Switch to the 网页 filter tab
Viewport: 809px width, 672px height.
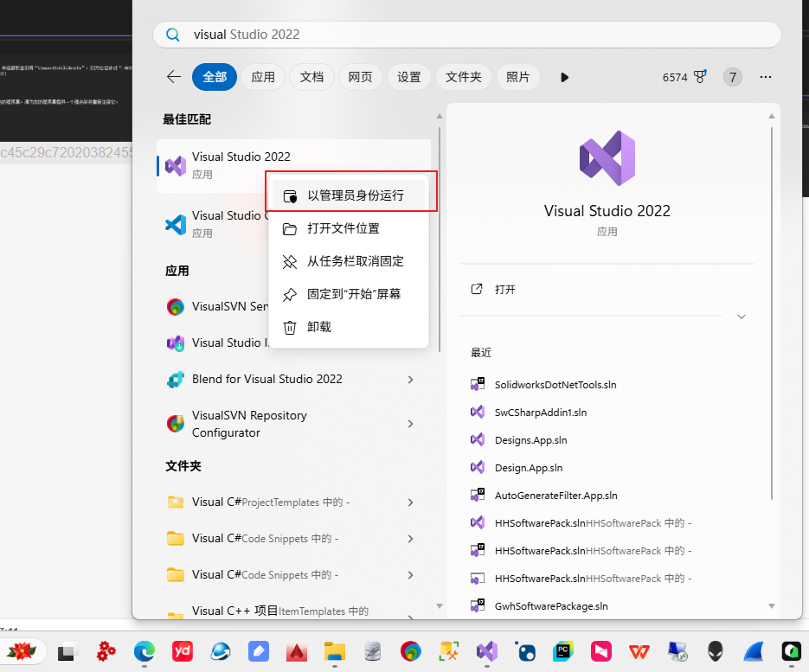click(360, 77)
